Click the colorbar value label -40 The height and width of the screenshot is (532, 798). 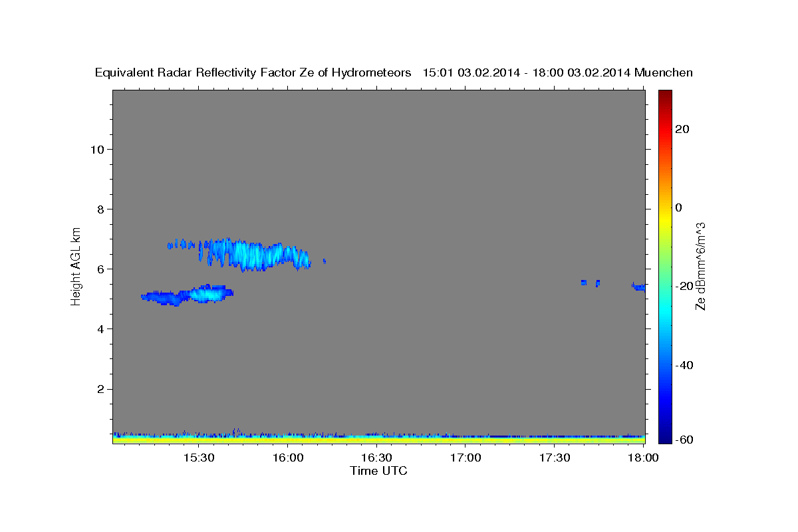(684, 365)
